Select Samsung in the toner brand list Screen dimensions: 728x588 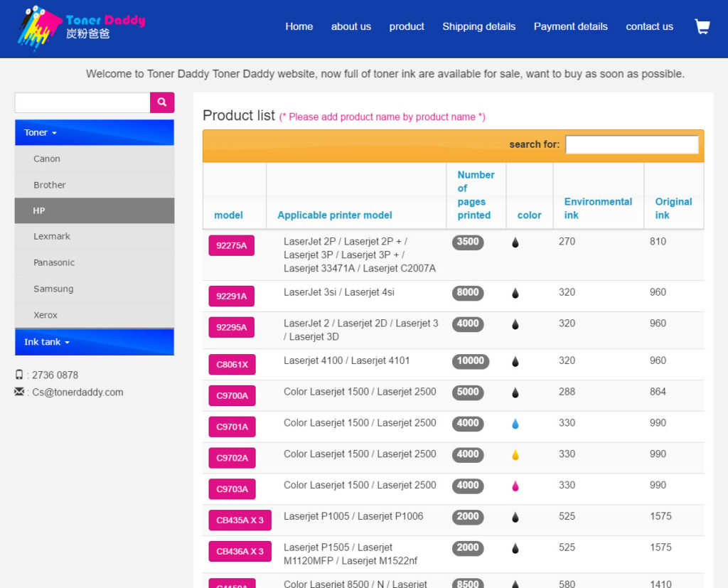click(x=53, y=289)
